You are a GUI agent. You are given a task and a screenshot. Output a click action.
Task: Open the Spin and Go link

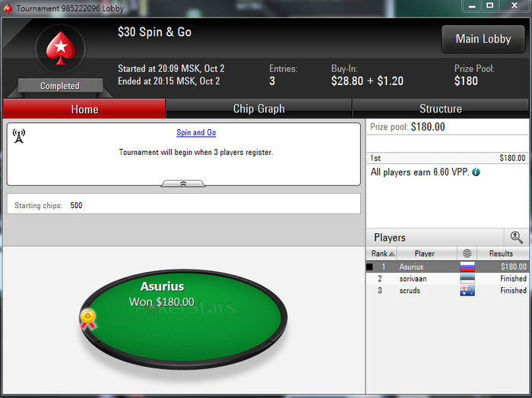click(196, 133)
